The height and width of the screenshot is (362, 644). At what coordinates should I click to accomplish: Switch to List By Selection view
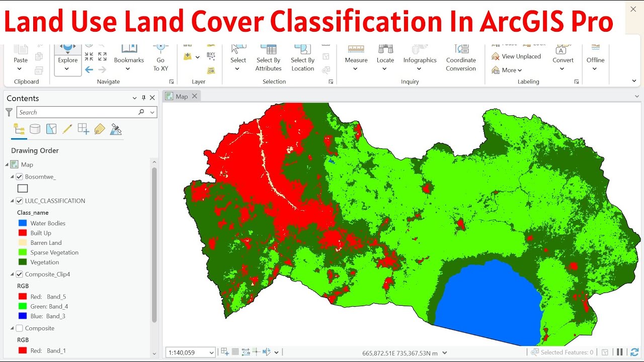click(51, 129)
